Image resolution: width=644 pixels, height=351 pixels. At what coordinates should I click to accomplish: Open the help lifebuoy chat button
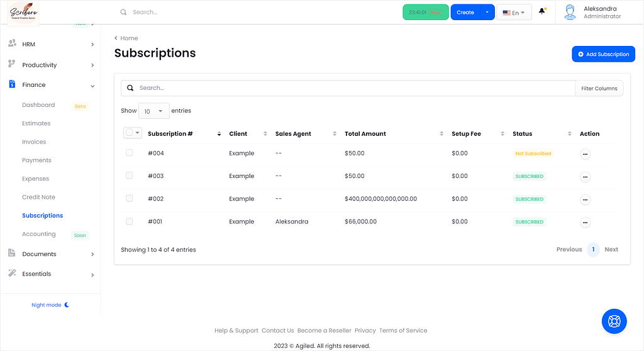(614, 321)
